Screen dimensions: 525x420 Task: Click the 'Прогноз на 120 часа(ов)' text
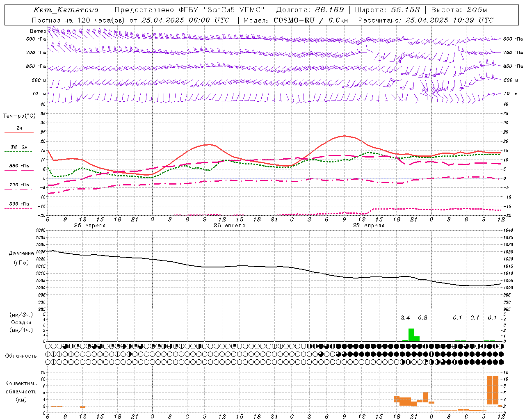[x=79, y=20]
